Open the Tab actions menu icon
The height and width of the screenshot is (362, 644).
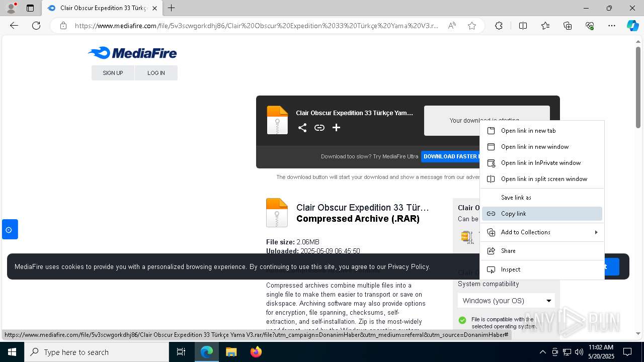30,8
